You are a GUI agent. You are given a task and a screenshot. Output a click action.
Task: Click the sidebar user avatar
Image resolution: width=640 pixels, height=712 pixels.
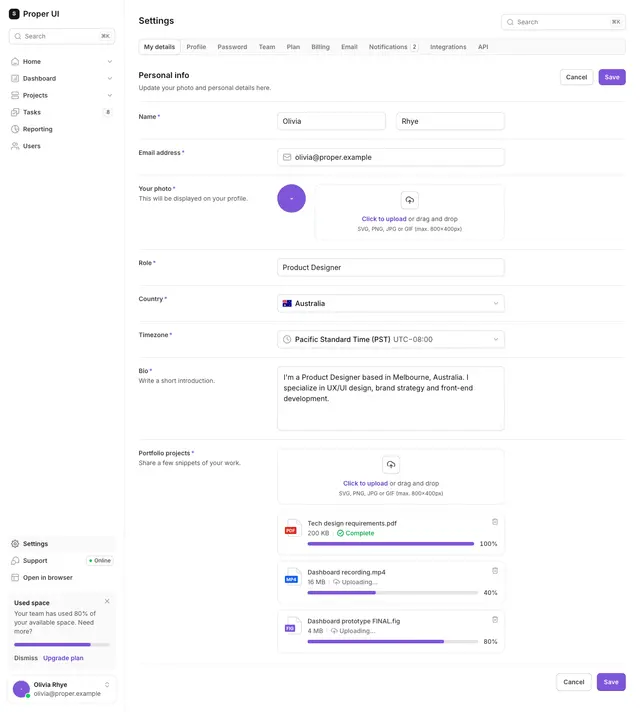(21, 689)
